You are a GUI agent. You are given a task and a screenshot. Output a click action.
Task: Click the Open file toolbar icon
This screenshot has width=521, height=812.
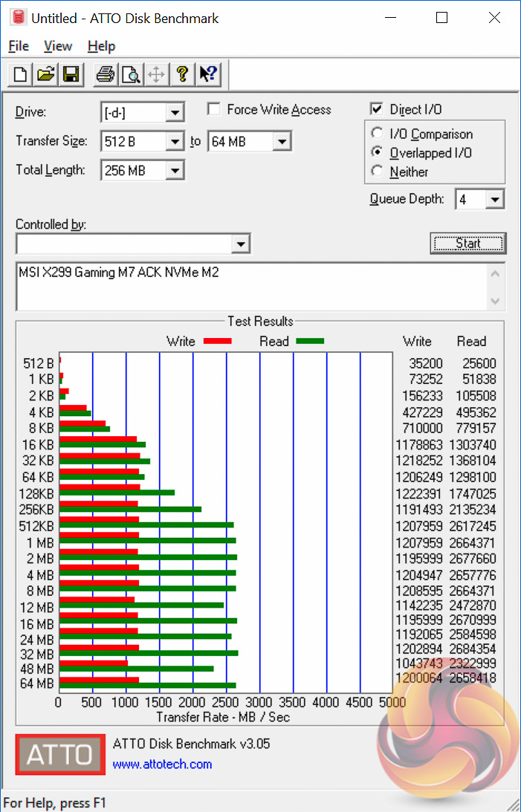45,74
